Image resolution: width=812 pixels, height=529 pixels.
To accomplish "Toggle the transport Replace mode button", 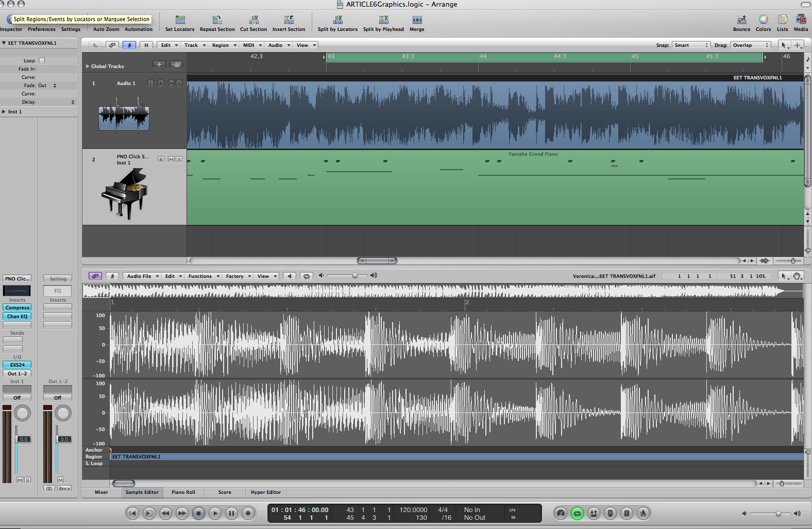I will pos(610,513).
